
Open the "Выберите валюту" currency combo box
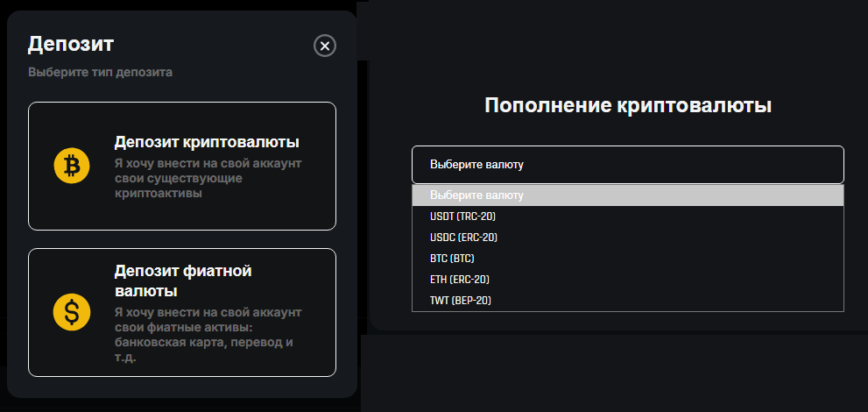(628, 165)
